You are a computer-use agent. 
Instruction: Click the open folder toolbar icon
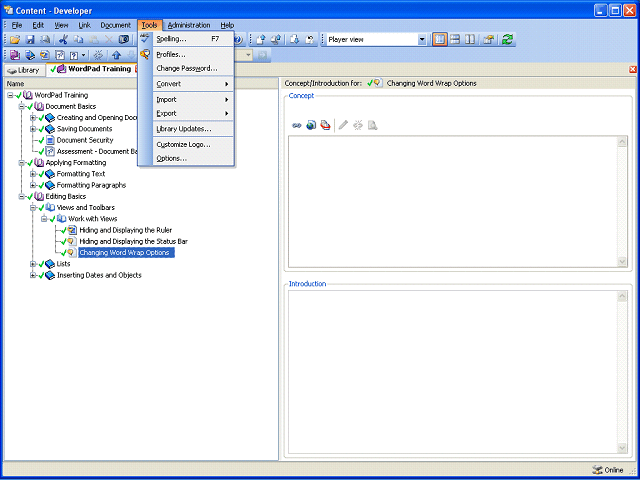pos(15,40)
